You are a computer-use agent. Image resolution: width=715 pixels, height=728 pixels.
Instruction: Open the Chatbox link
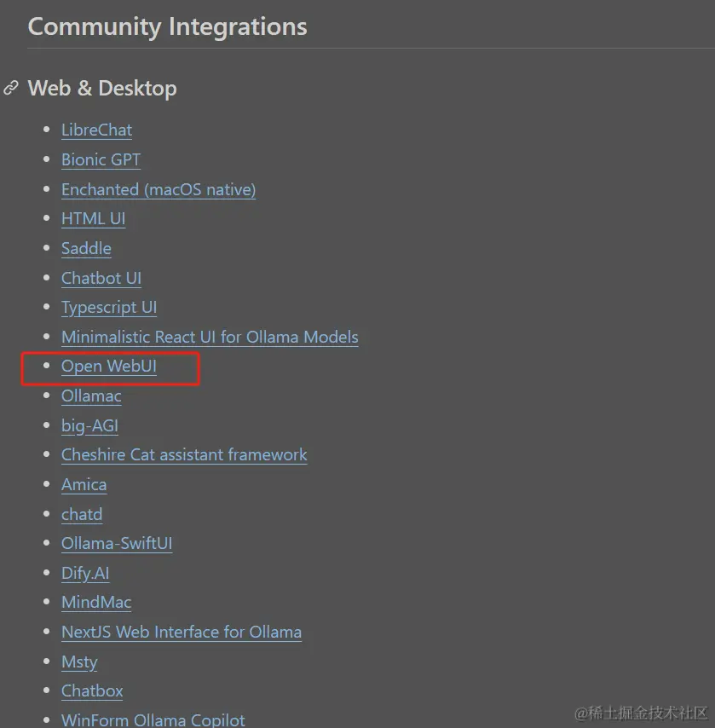tap(92, 691)
